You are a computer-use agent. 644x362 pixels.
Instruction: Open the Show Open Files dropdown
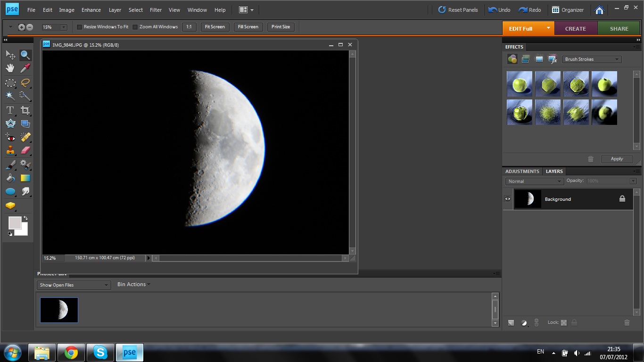tap(73, 285)
